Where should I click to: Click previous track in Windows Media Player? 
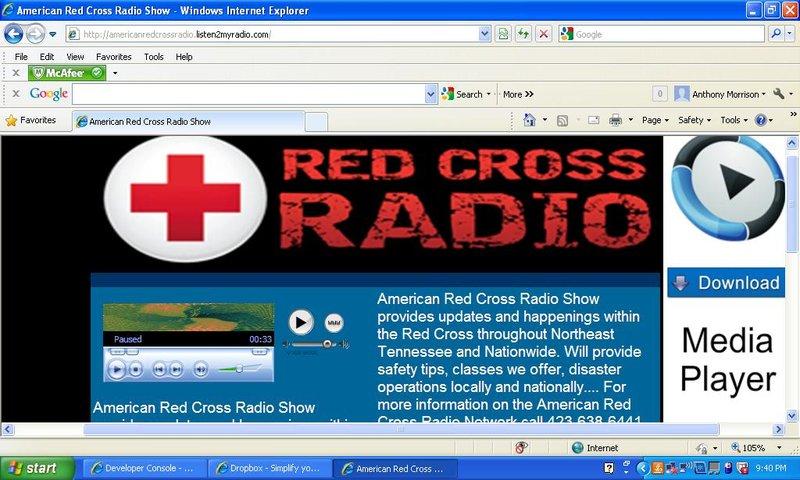[159, 368]
